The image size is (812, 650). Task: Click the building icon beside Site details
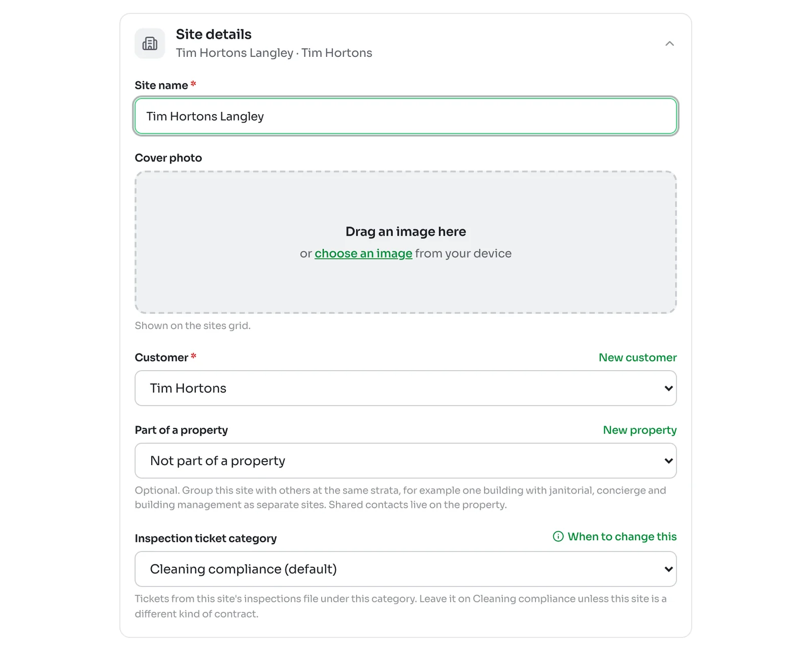(150, 44)
